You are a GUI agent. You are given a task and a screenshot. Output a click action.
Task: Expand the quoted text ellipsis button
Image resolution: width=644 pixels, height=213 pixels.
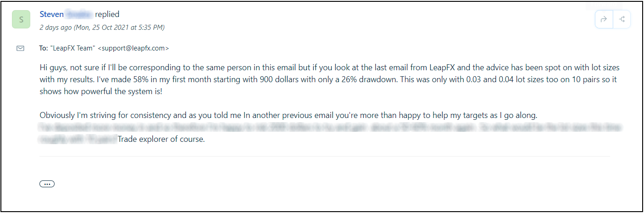point(47,184)
